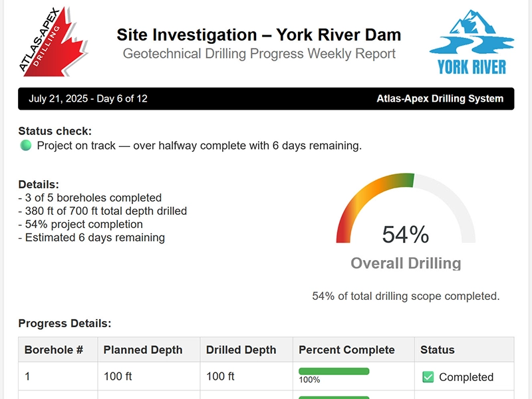Click the large 54% gauge value

[x=406, y=235]
